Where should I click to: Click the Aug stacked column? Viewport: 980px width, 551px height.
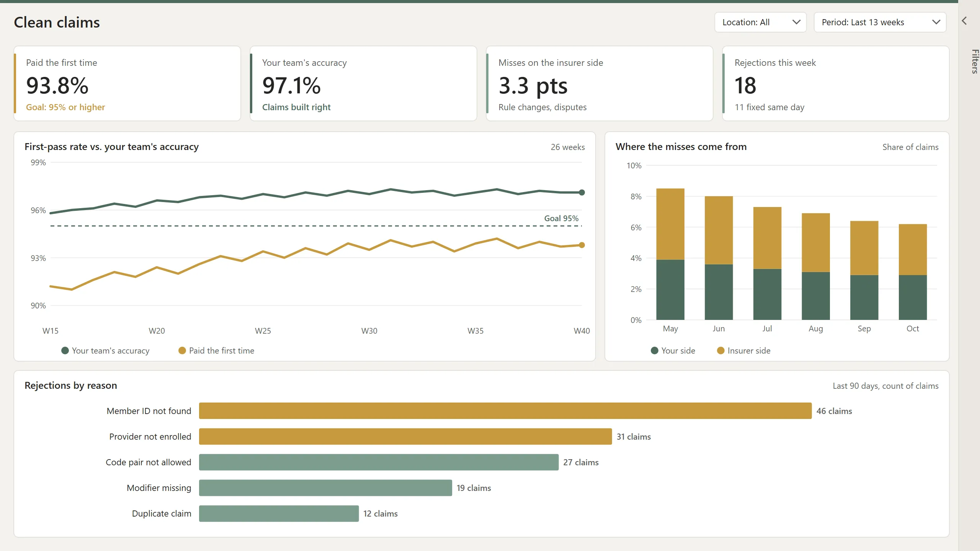[816, 266]
